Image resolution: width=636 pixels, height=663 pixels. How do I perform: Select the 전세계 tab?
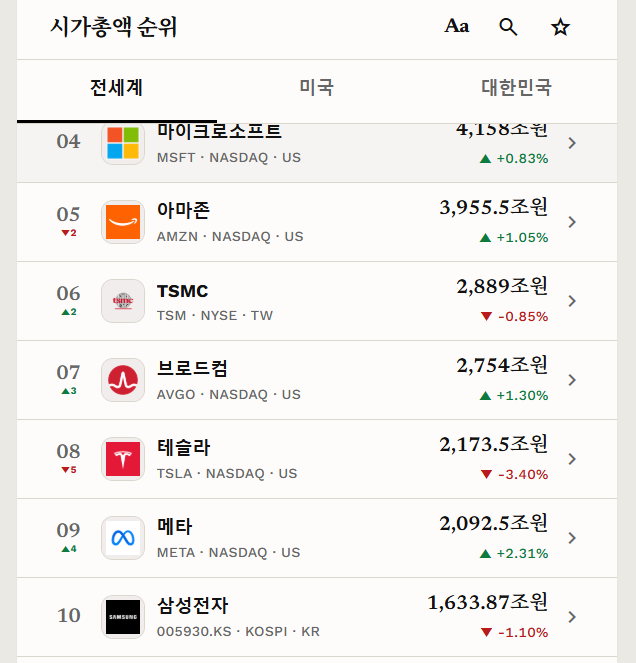click(x=117, y=88)
